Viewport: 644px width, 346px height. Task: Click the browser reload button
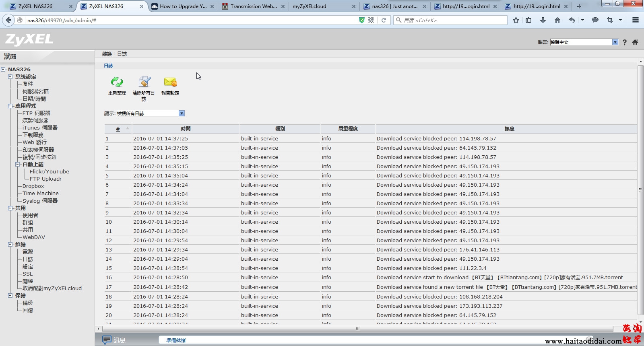[384, 20]
